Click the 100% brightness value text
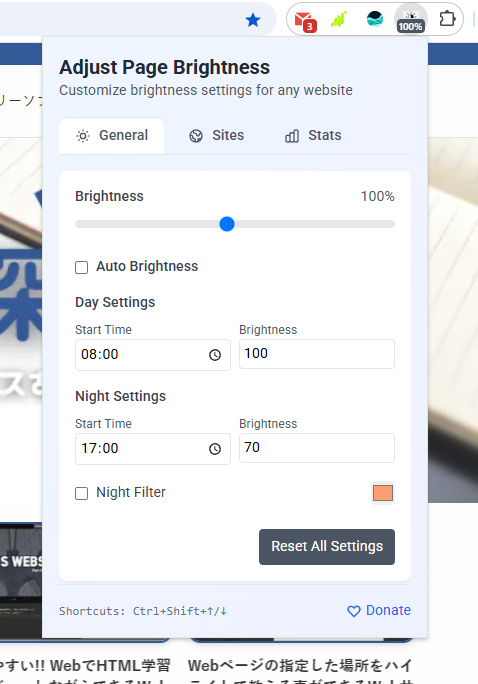This screenshot has width=478, height=684. [x=377, y=196]
